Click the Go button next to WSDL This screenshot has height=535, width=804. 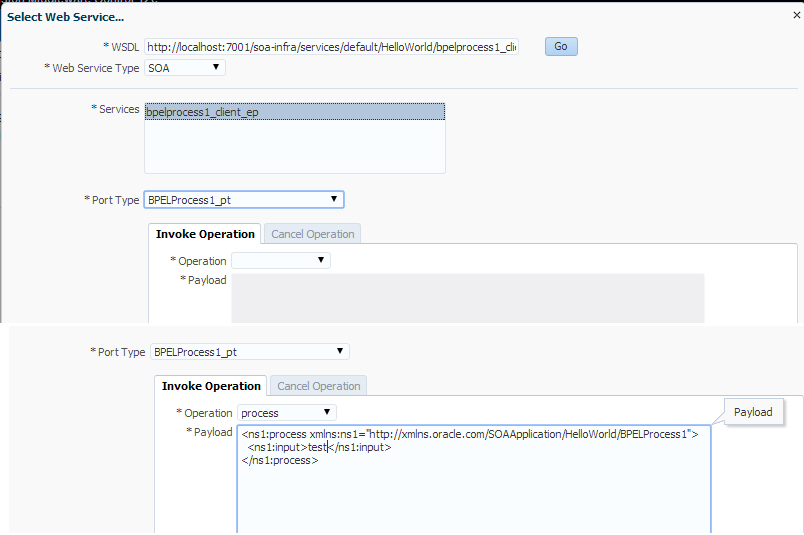click(561, 47)
